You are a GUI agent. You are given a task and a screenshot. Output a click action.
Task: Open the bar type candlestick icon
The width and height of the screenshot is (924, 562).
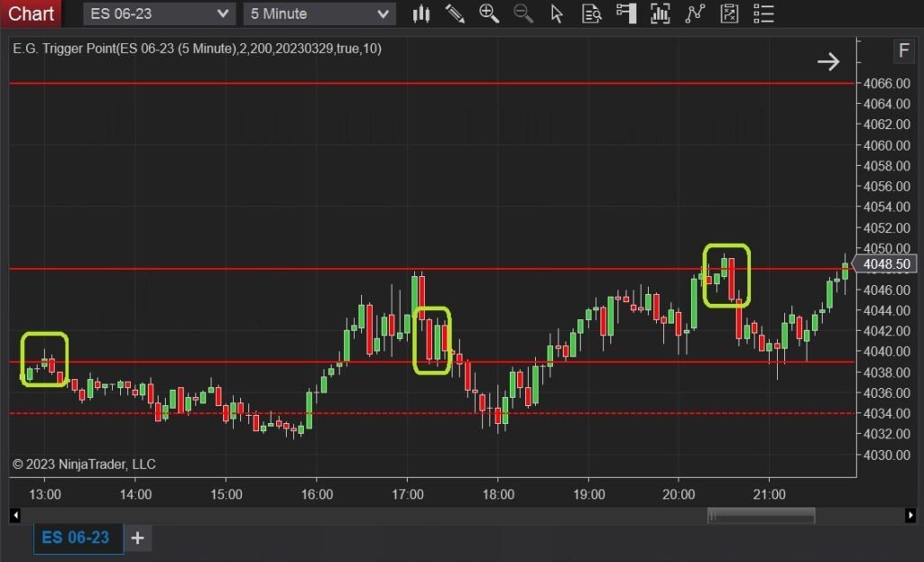click(421, 14)
